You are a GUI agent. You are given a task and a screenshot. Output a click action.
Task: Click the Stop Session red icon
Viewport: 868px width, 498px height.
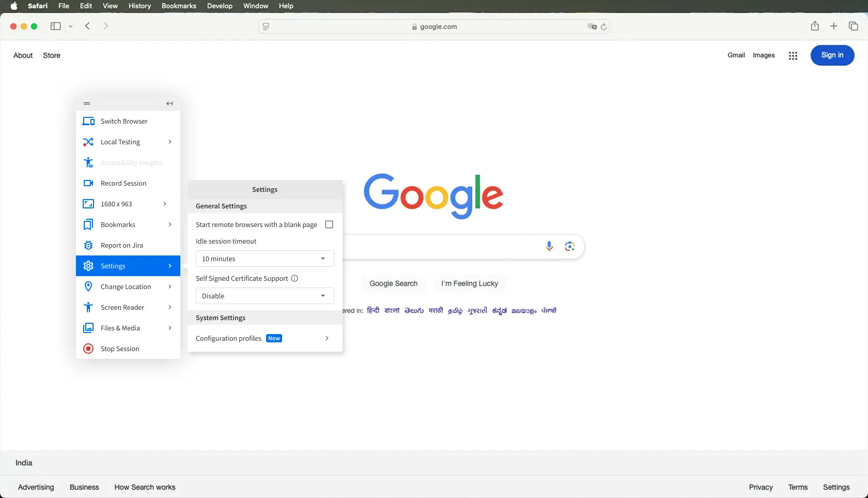tap(88, 349)
